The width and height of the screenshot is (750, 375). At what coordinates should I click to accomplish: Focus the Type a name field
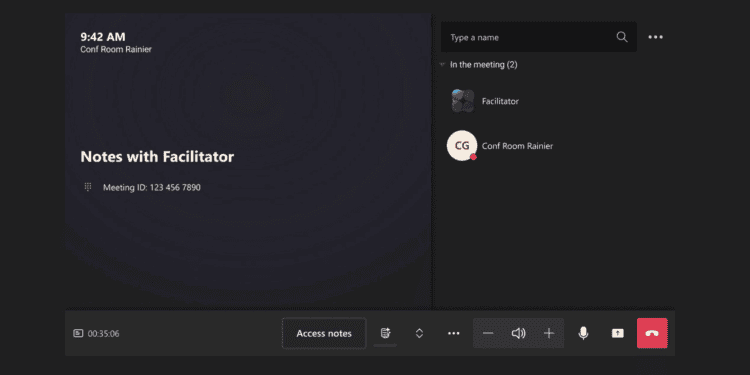pyautogui.click(x=539, y=37)
